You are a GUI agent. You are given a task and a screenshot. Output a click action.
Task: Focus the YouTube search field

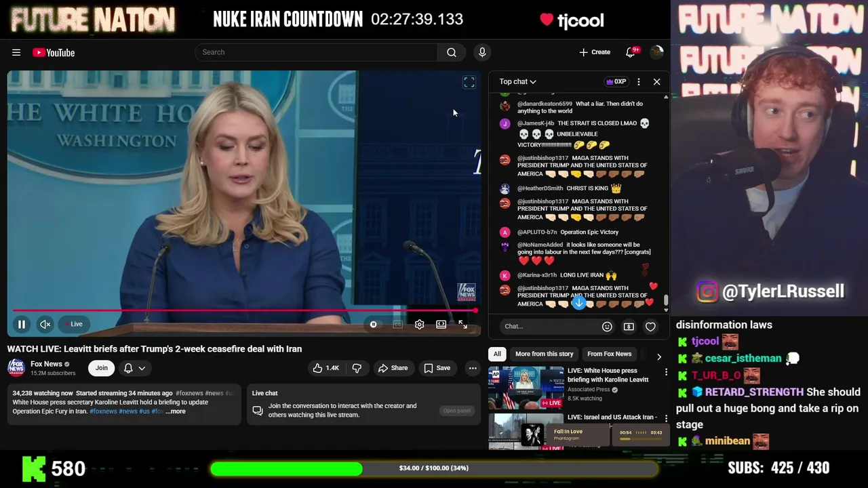click(316, 52)
